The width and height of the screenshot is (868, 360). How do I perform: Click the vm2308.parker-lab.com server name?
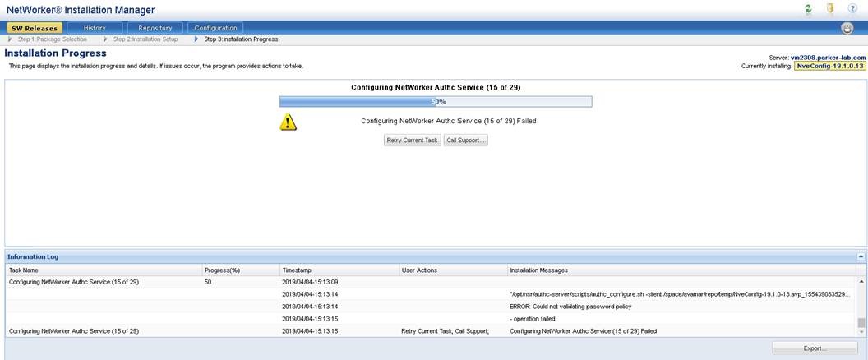point(828,57)
